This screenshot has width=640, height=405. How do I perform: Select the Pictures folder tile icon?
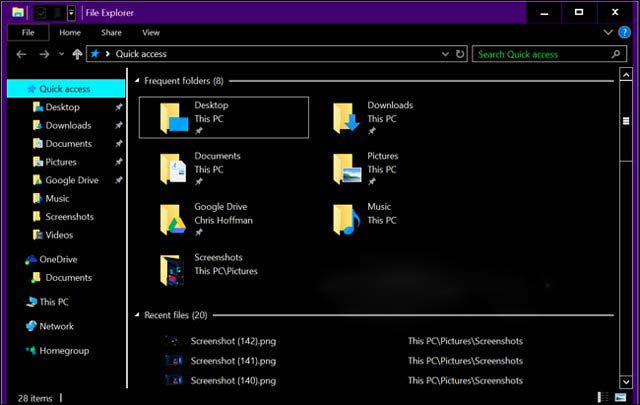tap(347, 169)
